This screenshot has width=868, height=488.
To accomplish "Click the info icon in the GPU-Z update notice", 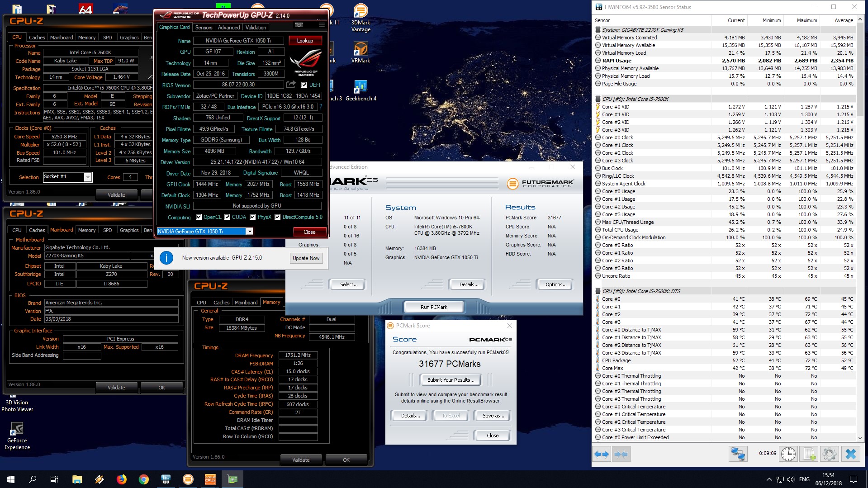I will [166, 258].
